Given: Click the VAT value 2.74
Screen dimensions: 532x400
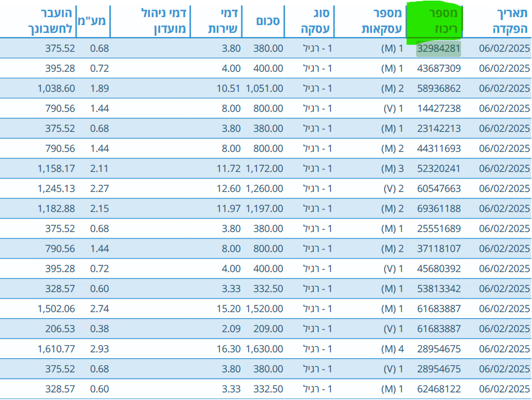Looking at the screenshot, I should [x=99, y=309].
